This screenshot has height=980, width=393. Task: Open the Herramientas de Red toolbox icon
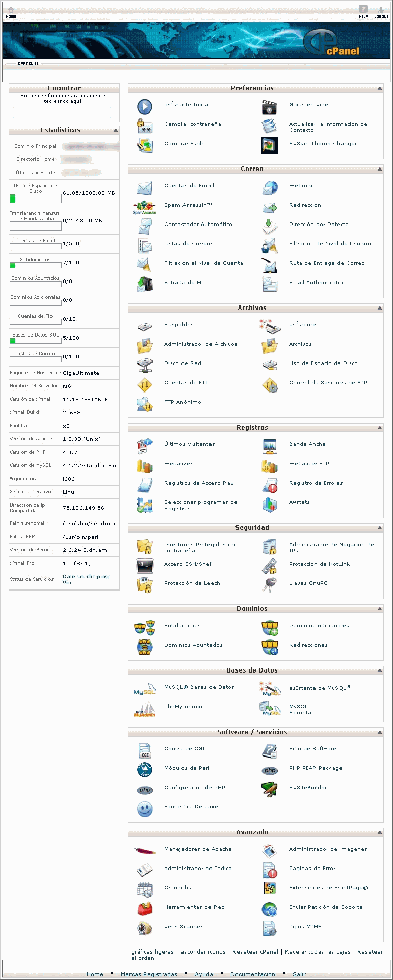(145, 909)
